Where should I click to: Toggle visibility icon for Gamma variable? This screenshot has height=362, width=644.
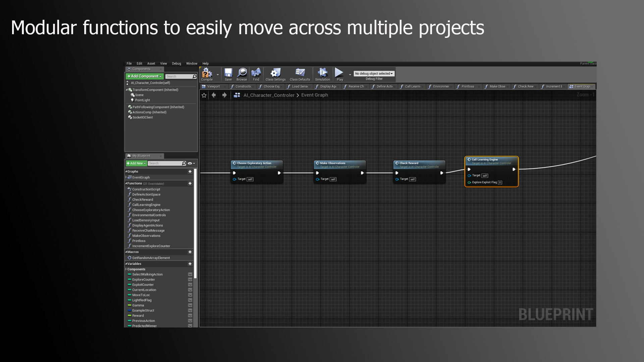[x=190, y=305]
